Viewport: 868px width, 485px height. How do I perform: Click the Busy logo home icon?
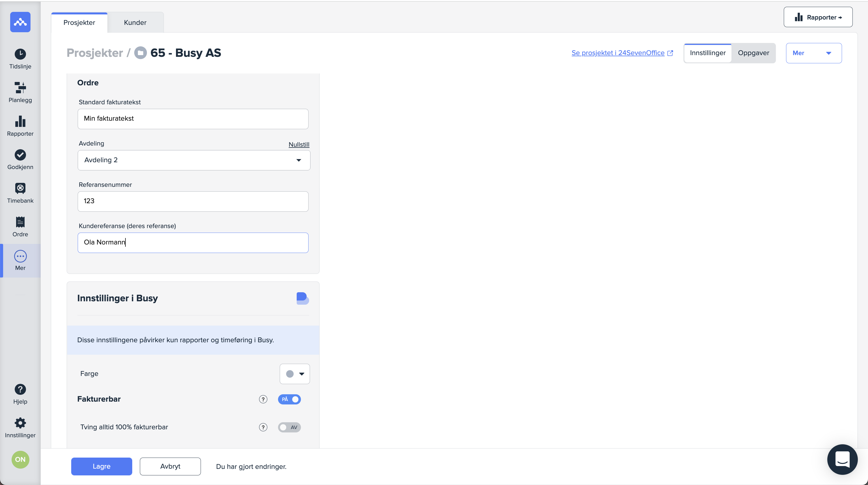[20, 22]
